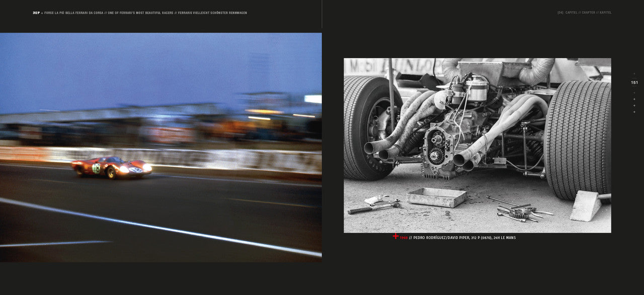The image size is (644, 295).
Task: Click the third plus marker below page 151
Action: [x=634, y=105]
